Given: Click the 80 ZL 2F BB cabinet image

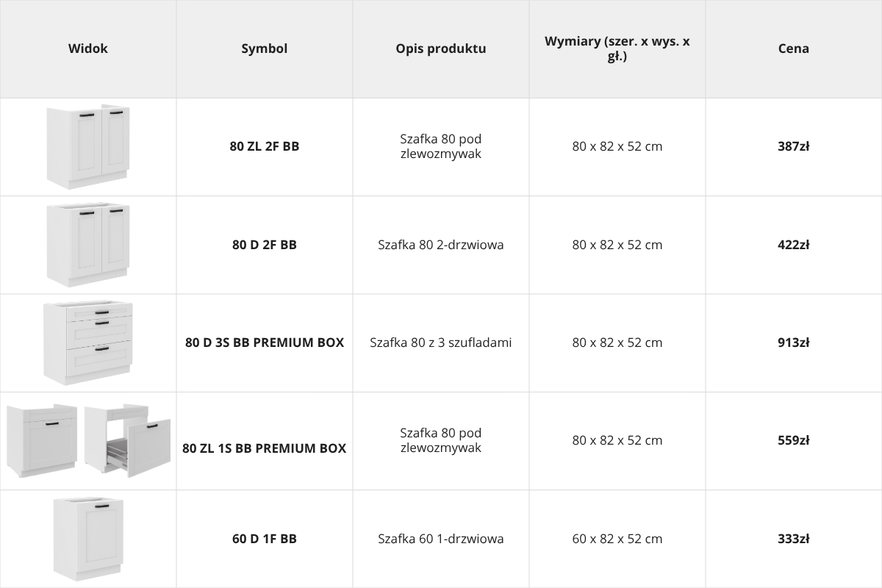Looking at the screenshot, I should (x=88, y=147).
